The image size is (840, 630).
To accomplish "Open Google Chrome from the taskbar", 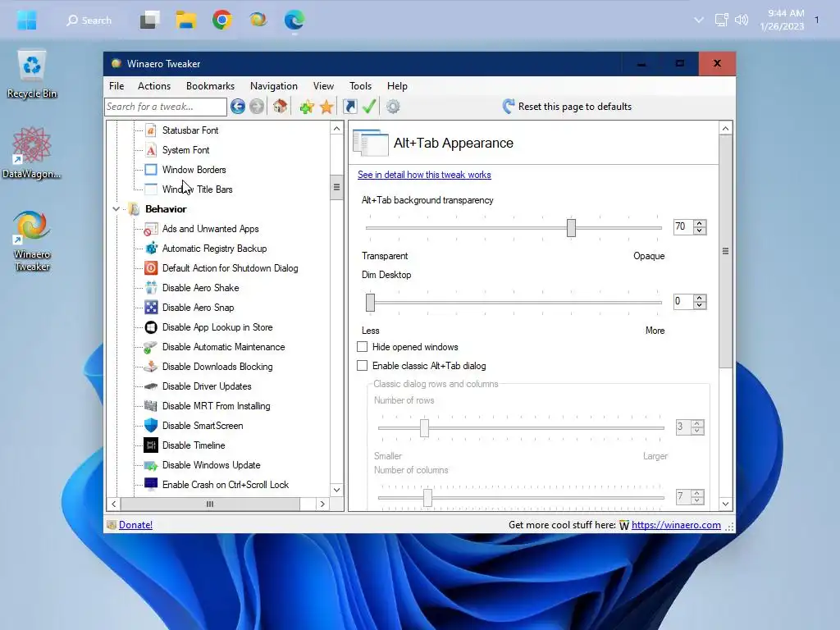I will pyautogui.click(x=221, y=21).
